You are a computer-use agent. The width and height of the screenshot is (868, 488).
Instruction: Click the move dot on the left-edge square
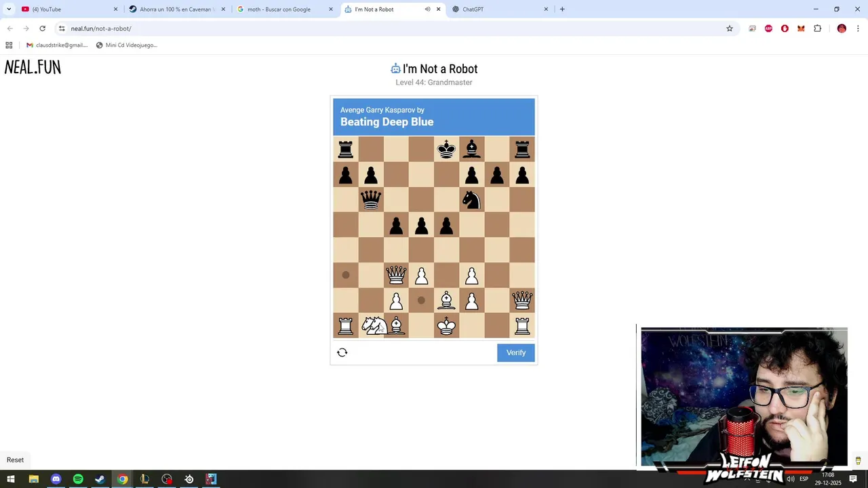[346, 275]
